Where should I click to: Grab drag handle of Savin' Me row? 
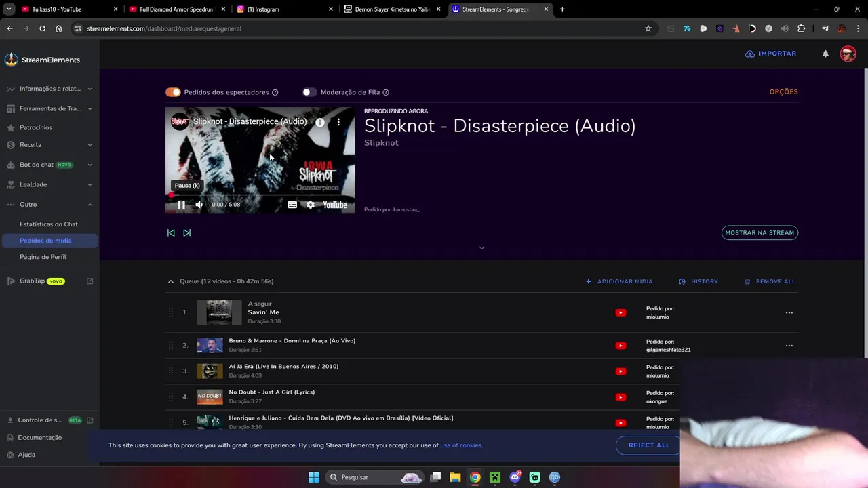click(x=171, y=312)
